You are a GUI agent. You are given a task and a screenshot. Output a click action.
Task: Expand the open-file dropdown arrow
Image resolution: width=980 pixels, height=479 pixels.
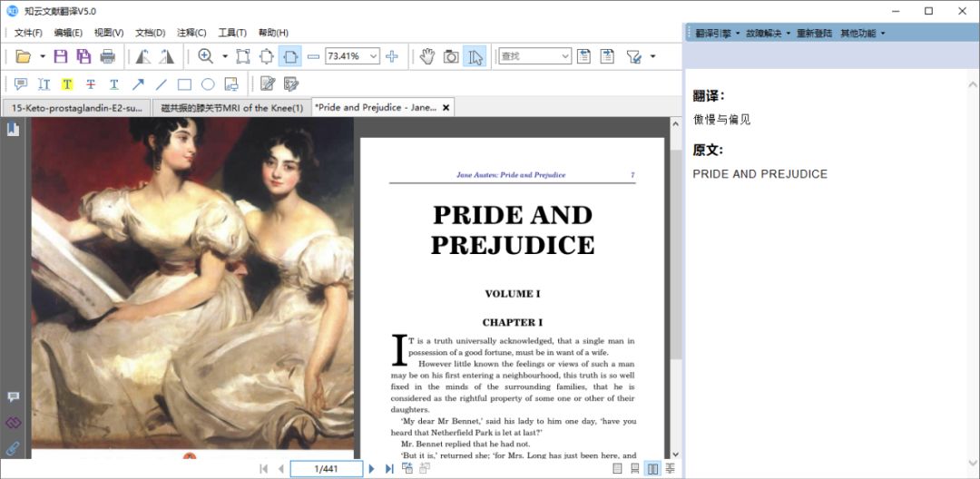(43, 57)
